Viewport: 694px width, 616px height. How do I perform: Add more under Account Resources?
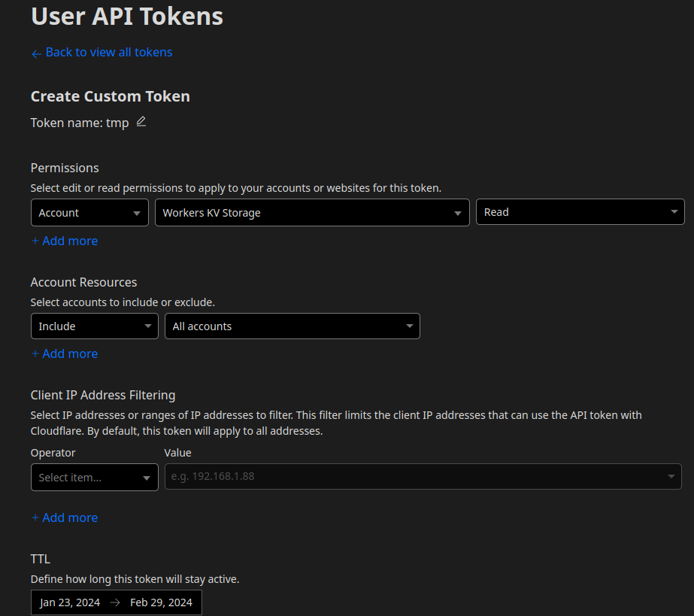pos(65,354)
